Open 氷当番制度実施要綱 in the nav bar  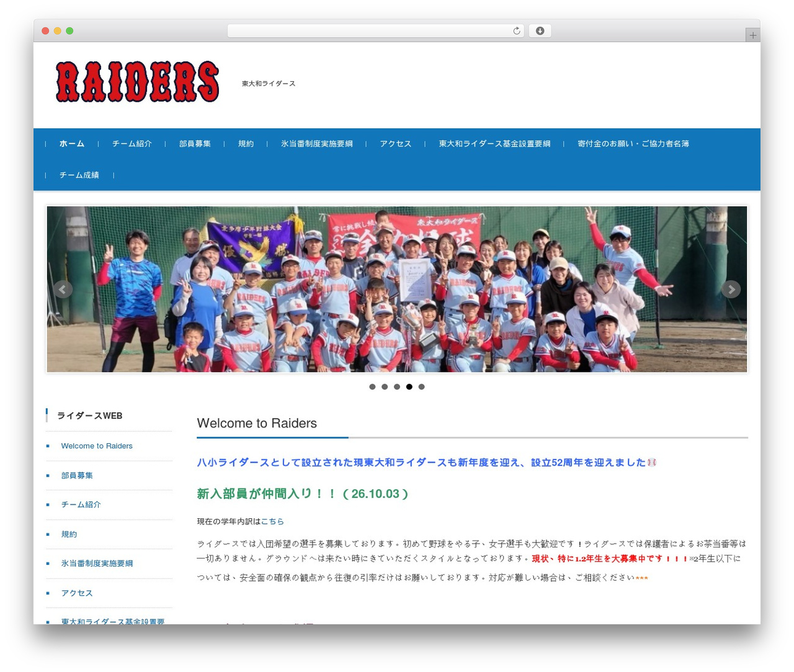[x=316, y=144]
